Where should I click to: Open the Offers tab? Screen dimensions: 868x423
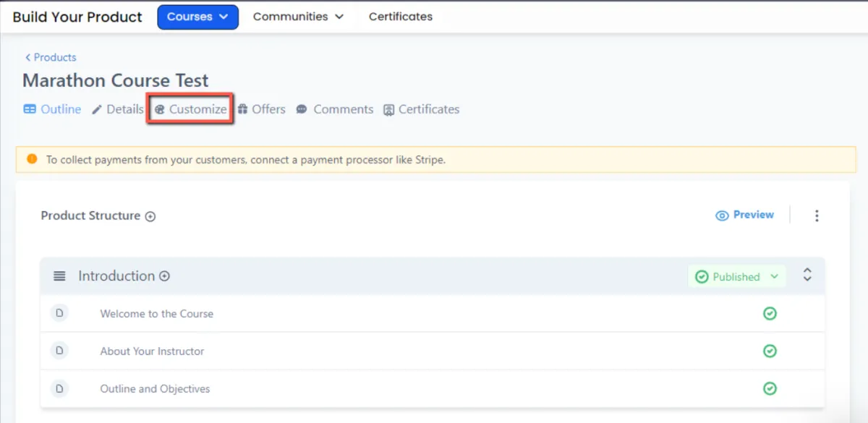(x=261, y=109)
